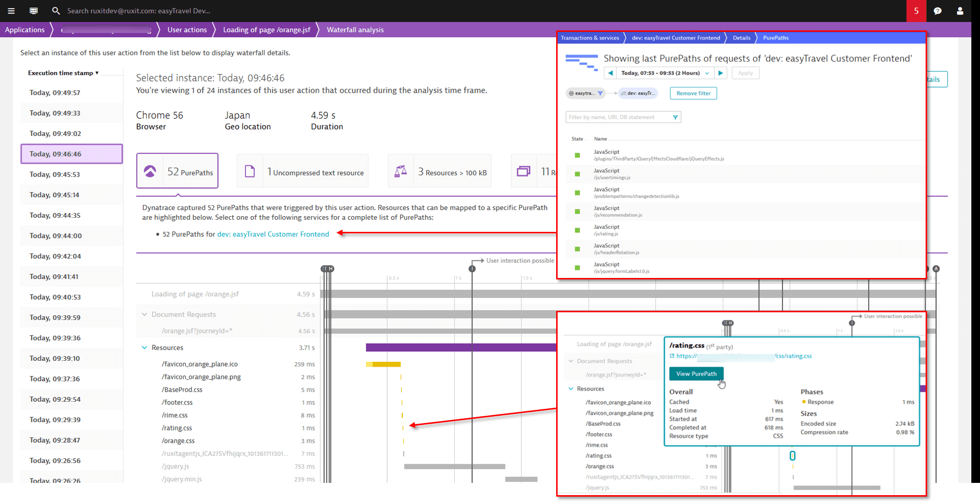The image size is (980, 503).
Task: Click the Filter by name, URI, DB statement field
Action: click(623, 117)
